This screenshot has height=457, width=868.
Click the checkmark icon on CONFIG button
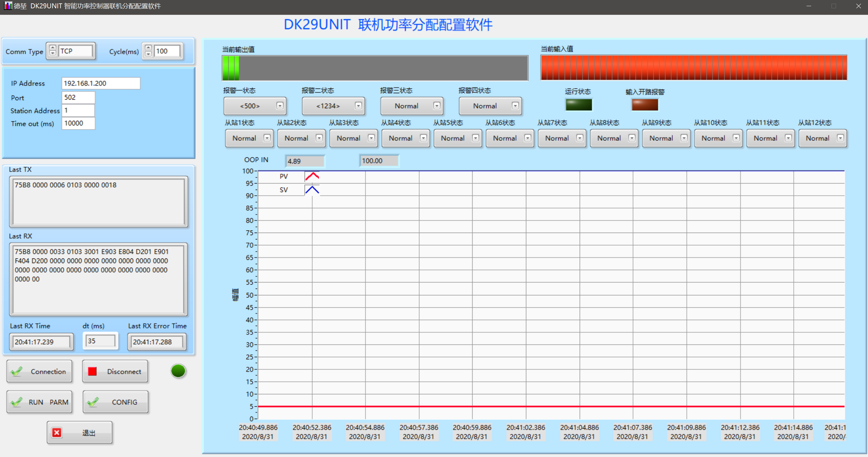point(93,402)
